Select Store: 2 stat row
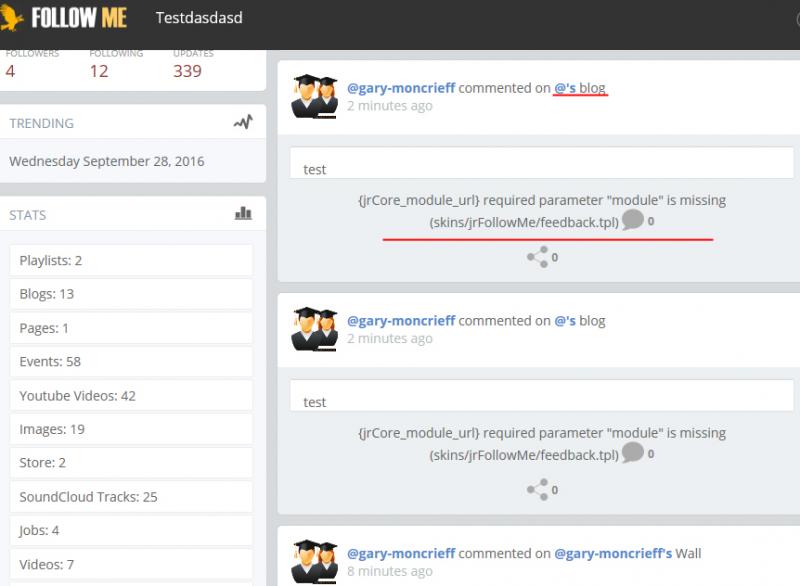 click(x=131, y=463)
